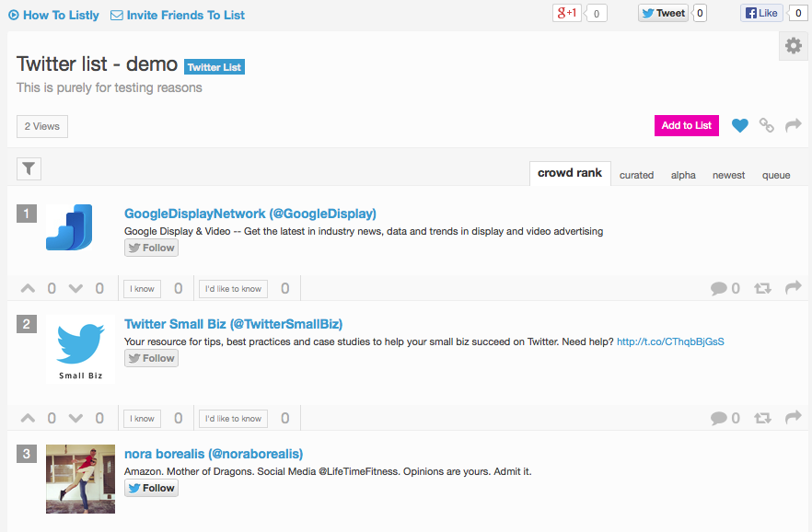Toggle I'd like to know for GoogleDisplayNetwork

(233, 289)
